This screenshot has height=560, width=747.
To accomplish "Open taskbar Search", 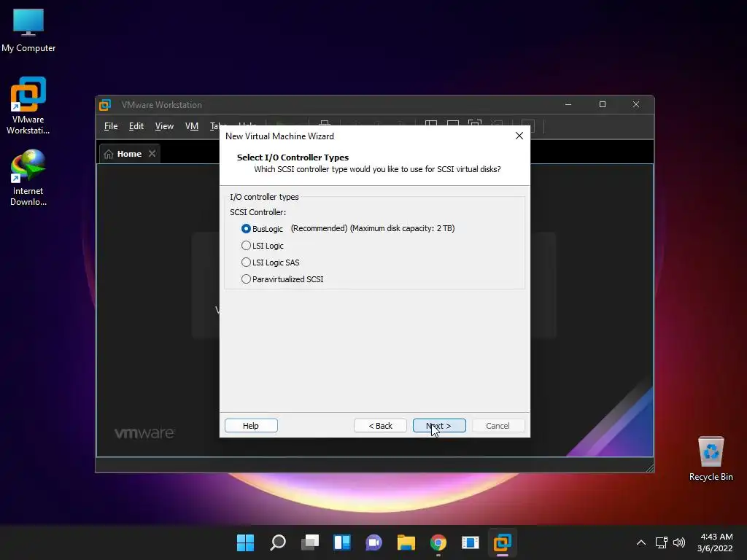I will click(278, 542).
